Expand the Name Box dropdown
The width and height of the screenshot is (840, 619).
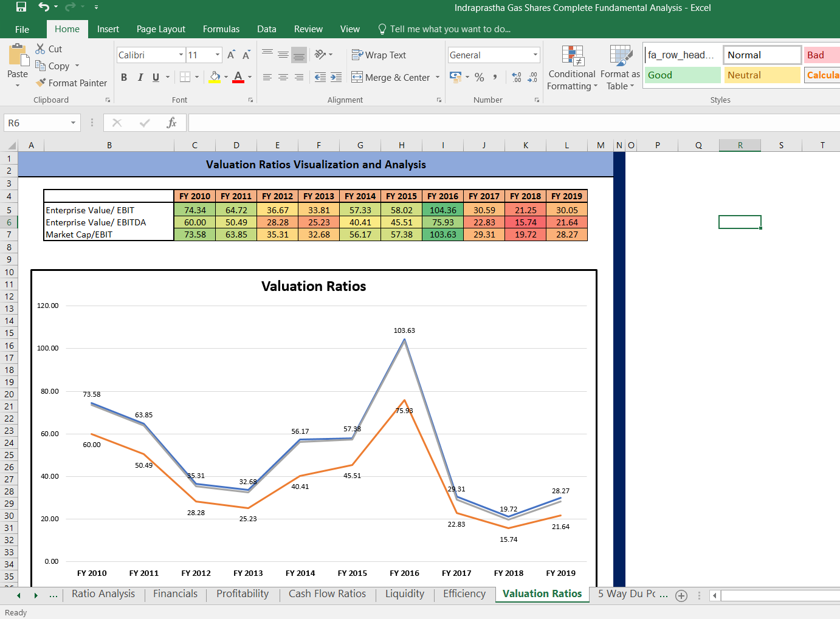[x=73, y=123]
